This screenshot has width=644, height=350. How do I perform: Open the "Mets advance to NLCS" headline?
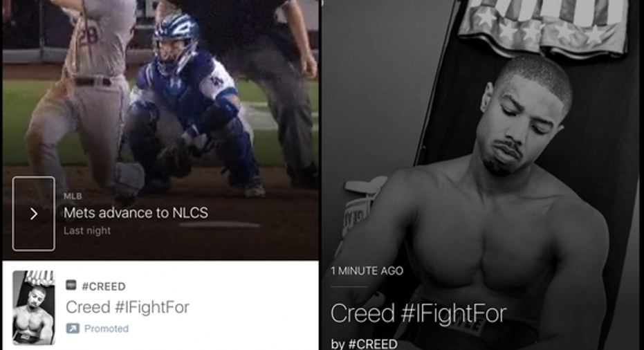(x=136, y=213)
